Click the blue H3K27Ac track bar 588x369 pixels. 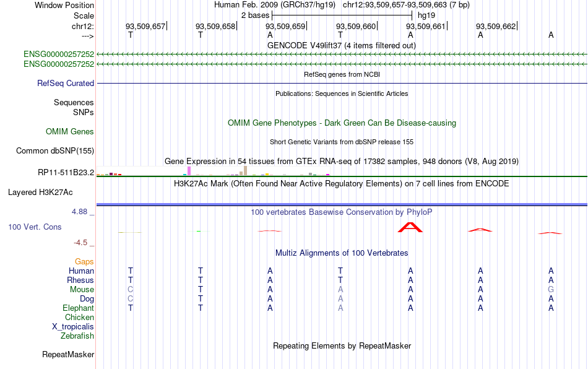(x=342, y=204)
